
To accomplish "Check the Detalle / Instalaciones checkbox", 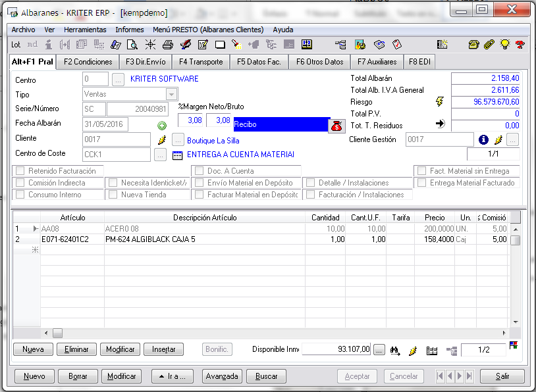I will tap(310, 183).
